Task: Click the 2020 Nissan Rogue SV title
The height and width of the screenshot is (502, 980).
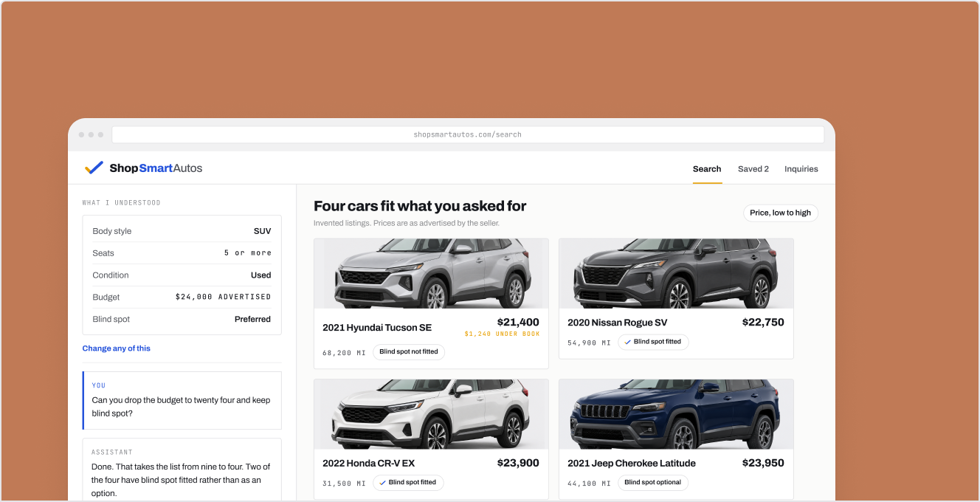Action: pyautogui.click(x=618, y=323)
